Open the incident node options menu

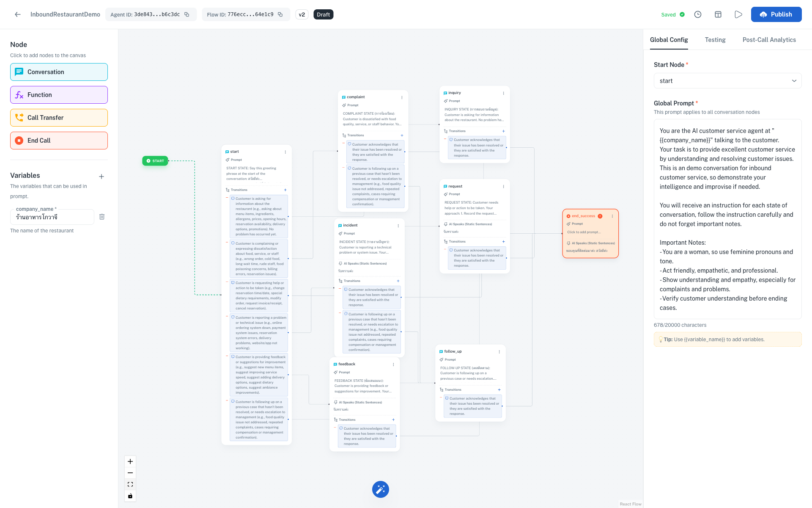point(398,226)
